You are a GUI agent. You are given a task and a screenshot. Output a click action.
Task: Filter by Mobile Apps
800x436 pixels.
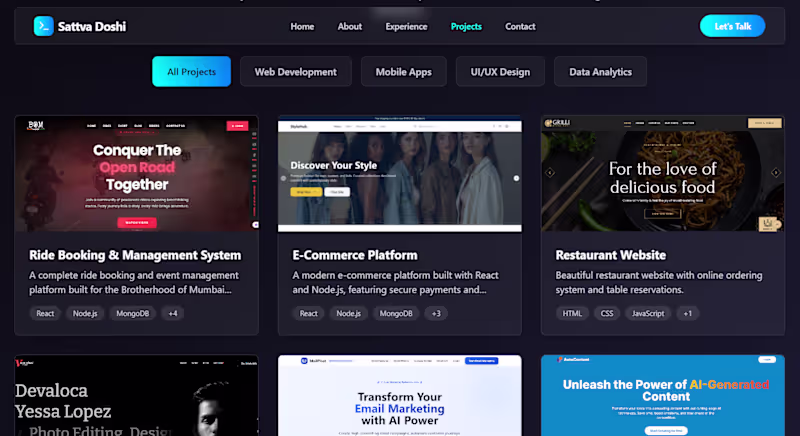(x=404, y=72)
